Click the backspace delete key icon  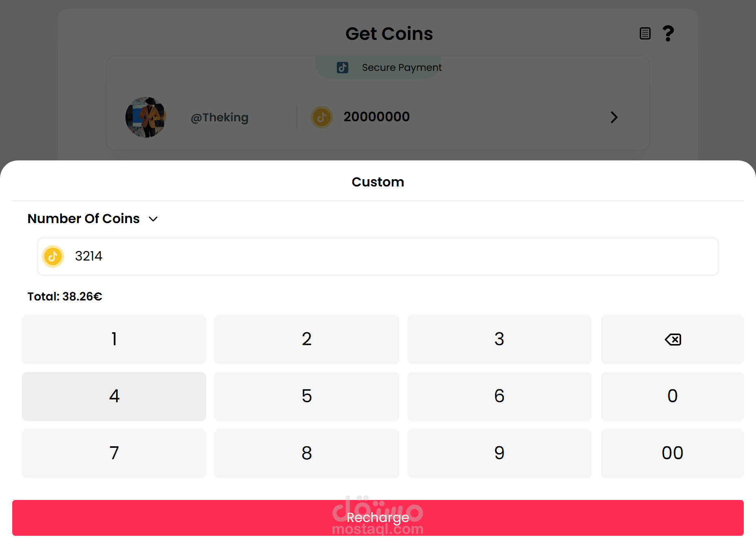(x=672, y=340)
